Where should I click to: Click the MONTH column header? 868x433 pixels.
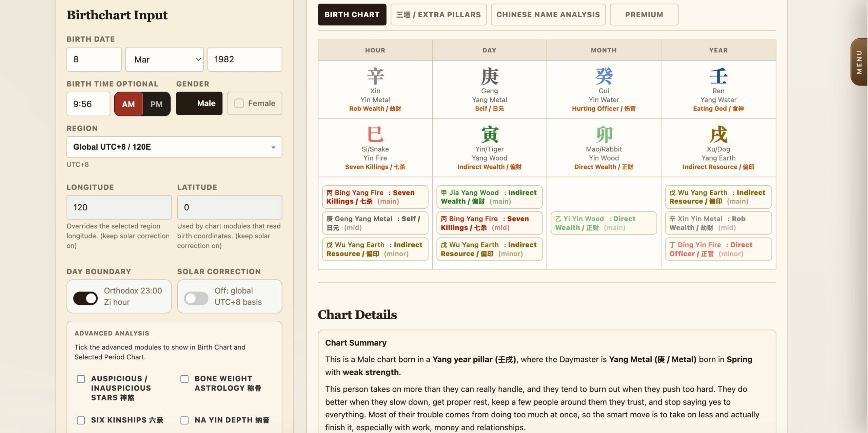pyautogui.click(x=604, y=50)
